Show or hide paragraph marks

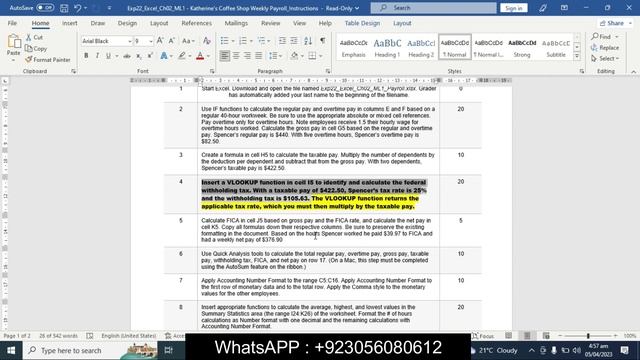click(x=322, y=40)
